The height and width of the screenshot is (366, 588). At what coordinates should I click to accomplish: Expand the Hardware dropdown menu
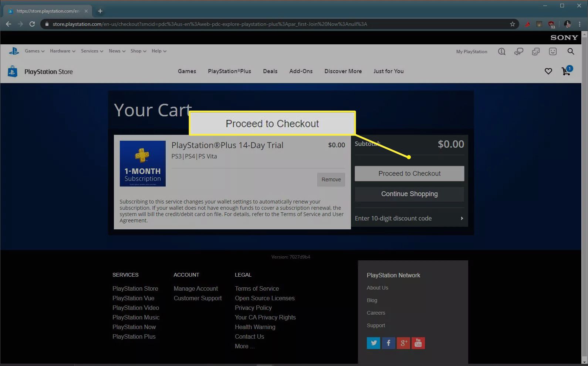(62, 51)
